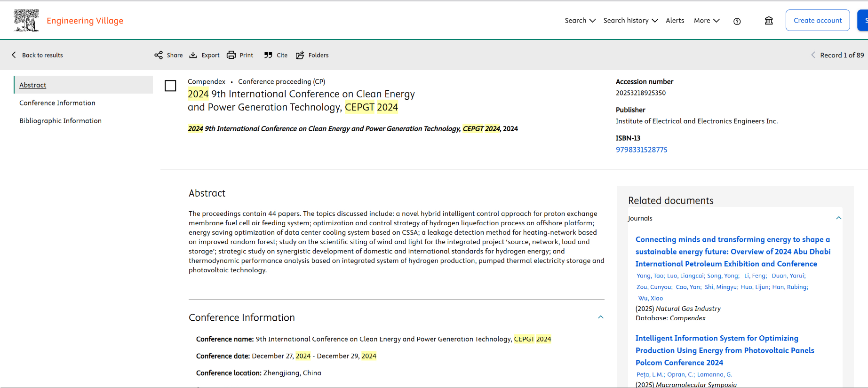Click 'Conference proceeding (CP)' label
The image size is (868, 388).
click(x=281, y=81)
